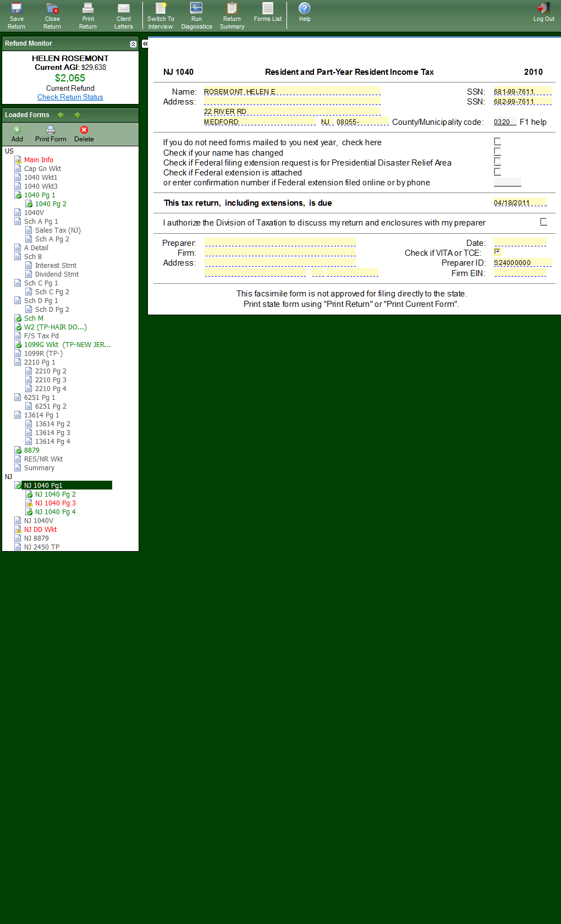Toggle the VITA or TCE checkbox

click(497, 252)
